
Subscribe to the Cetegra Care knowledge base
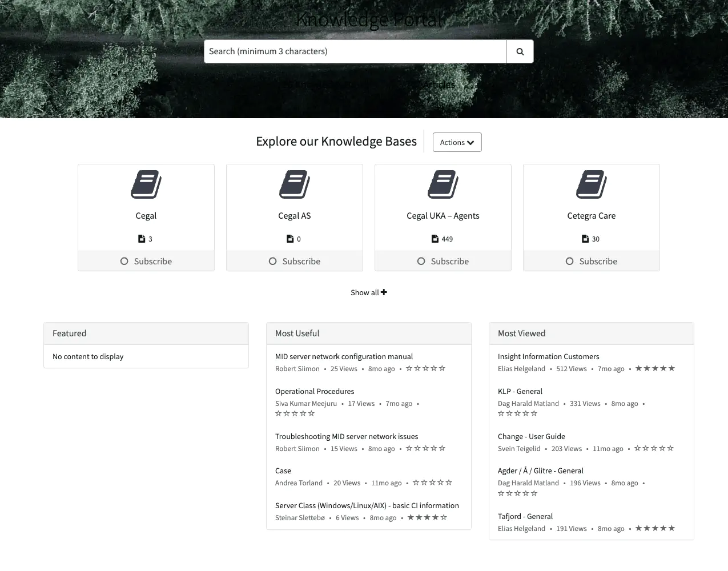tap(592, 261)
